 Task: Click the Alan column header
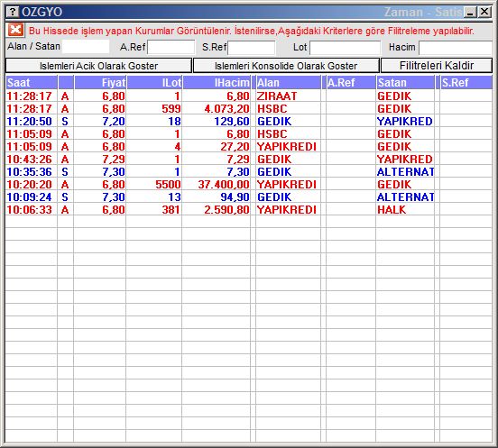pyautogui.click(x=288, y=83)
